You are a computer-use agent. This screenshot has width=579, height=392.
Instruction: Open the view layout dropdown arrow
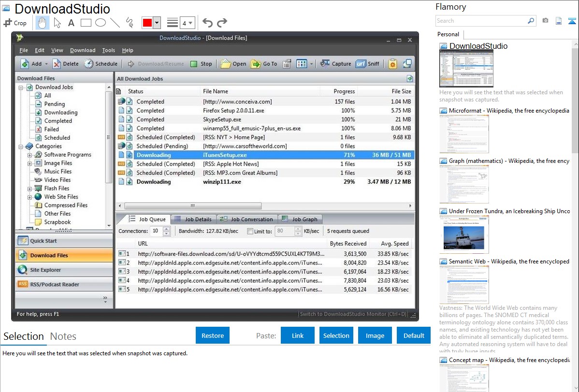(x=311, y=64)
